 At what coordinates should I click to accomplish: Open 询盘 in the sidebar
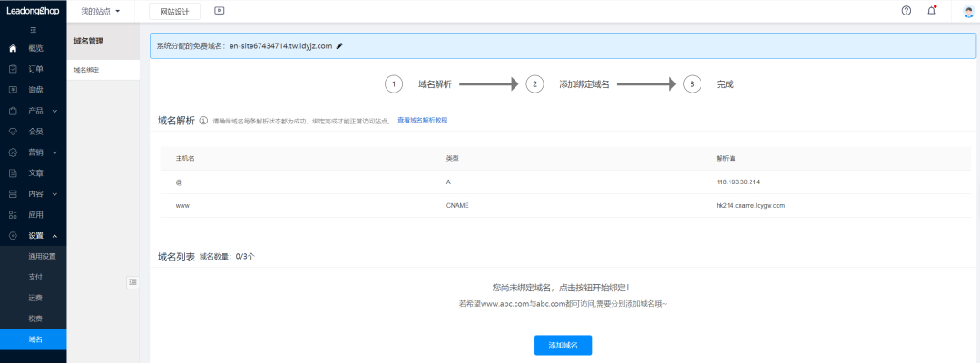pos(35,90)
